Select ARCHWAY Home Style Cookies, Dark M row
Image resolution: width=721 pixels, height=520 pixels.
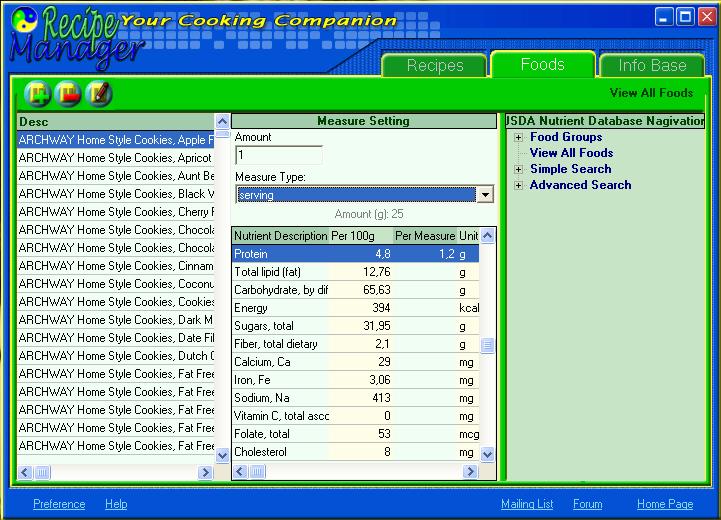[116, 320]
